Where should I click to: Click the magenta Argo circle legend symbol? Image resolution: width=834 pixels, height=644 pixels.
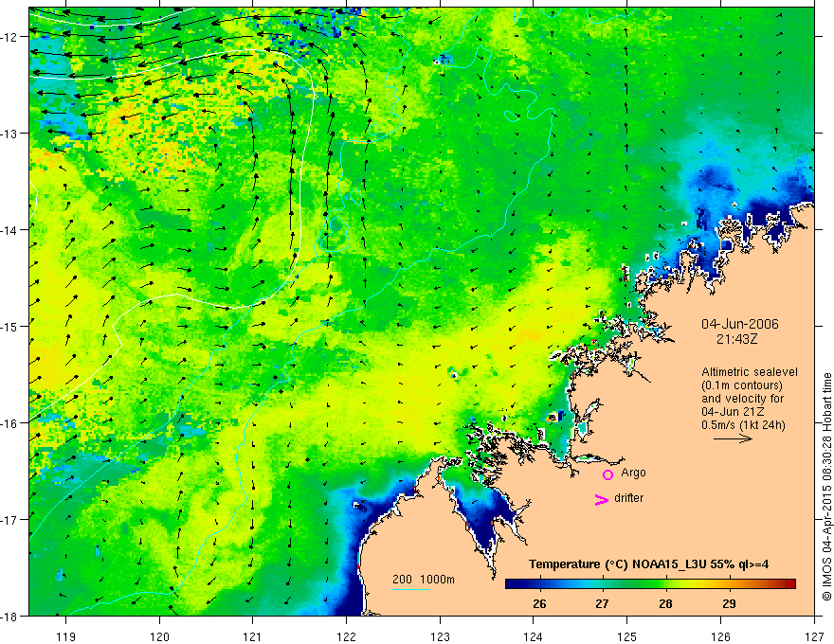tap(607, 474)
